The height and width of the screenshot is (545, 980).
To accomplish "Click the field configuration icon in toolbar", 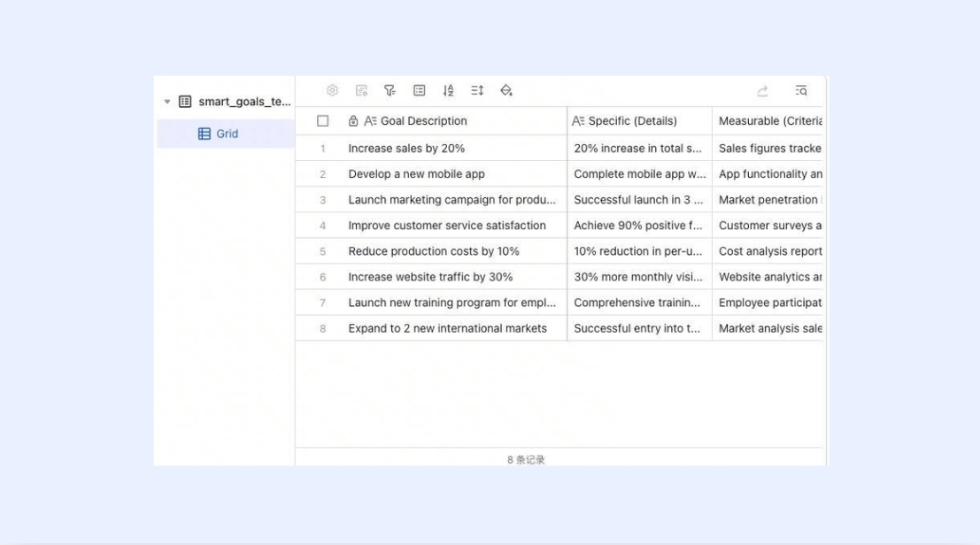I will [x=361, y=90].
